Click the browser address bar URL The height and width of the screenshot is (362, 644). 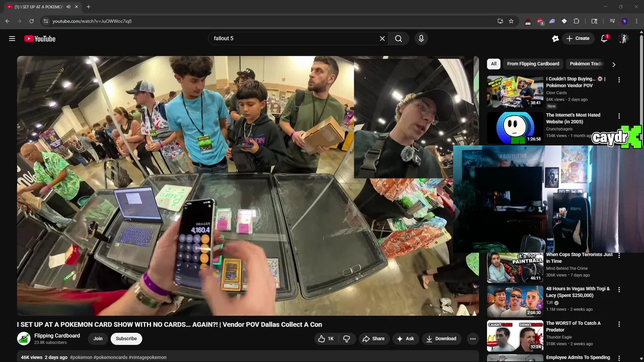92,21
